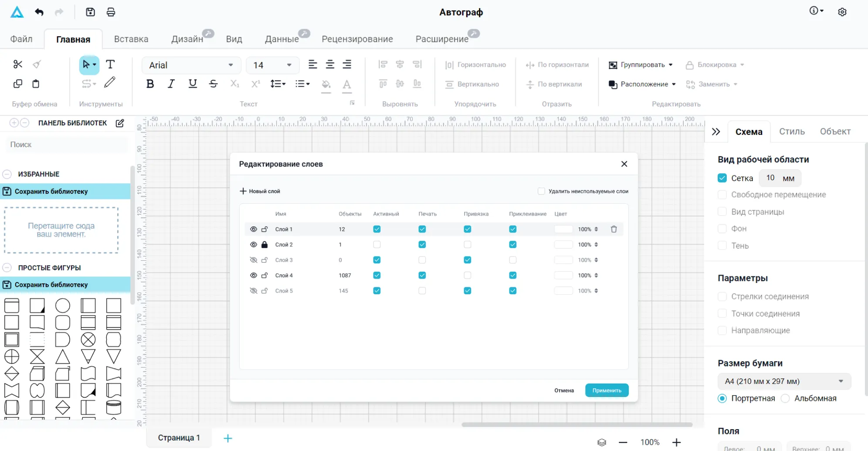Enable Привязка for Слой 4
Viewport: 868px width, 451px height.
click(x=468, y=275)
